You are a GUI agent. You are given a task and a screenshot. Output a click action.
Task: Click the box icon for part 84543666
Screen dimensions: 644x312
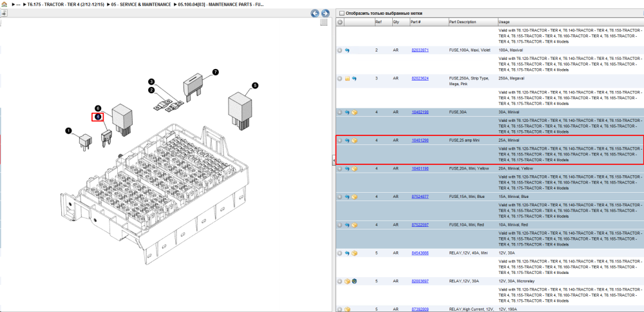pos(354,253)
